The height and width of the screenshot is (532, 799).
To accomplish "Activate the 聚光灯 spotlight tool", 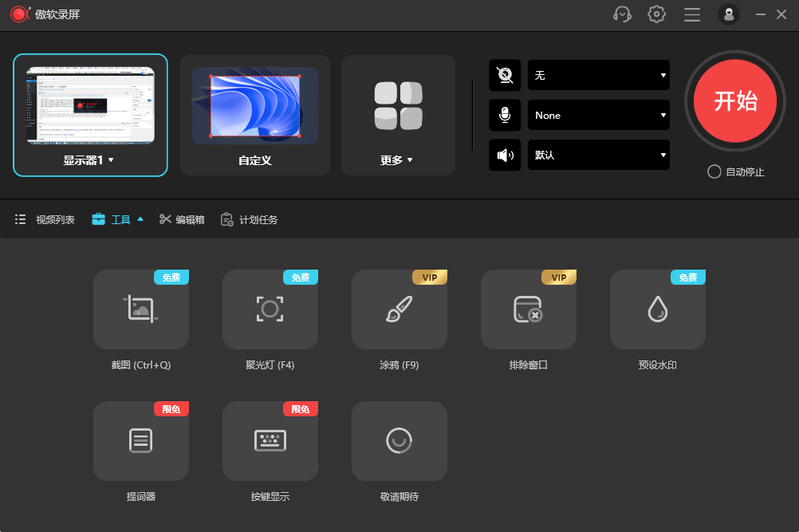I will tap(270, 309).
